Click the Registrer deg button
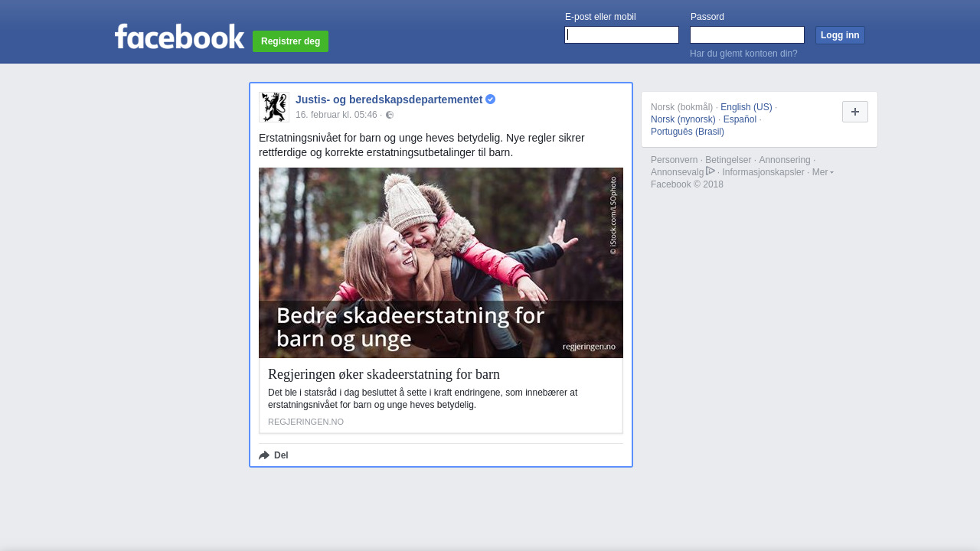The height and width of the screenshot is (551, 980). pyautogui.click(x=291, y=41)
